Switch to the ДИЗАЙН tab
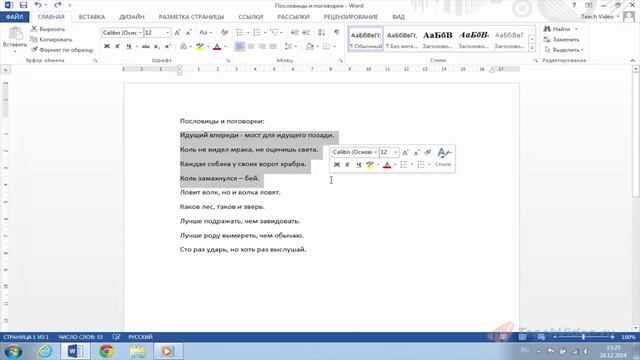The width and height of the screenshot is (640, 360). click(131, 17)
